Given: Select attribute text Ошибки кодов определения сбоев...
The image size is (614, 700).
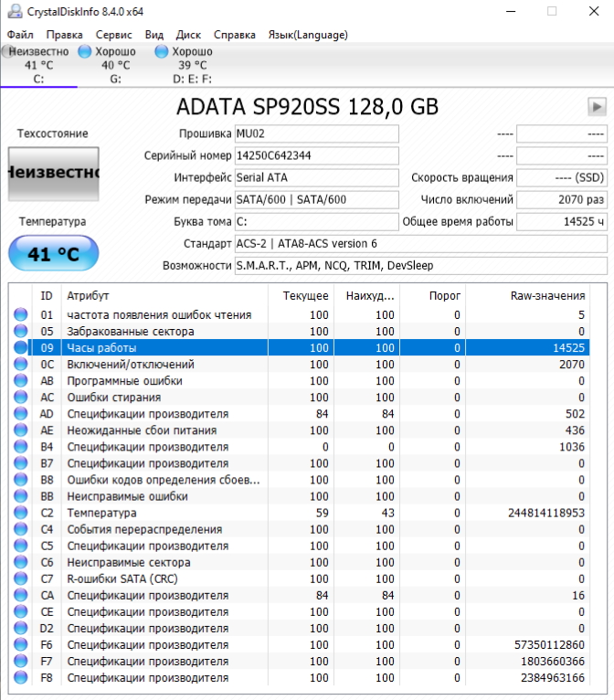Looking at the screenshot, I should pyautogui.click(x=164, y=480).
